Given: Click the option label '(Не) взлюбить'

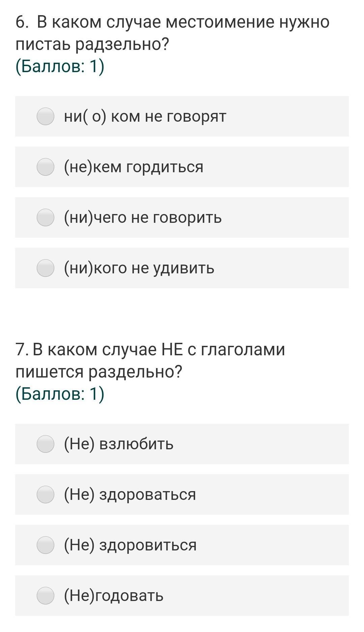Looking at the screenshot, I should pos(119,444).
